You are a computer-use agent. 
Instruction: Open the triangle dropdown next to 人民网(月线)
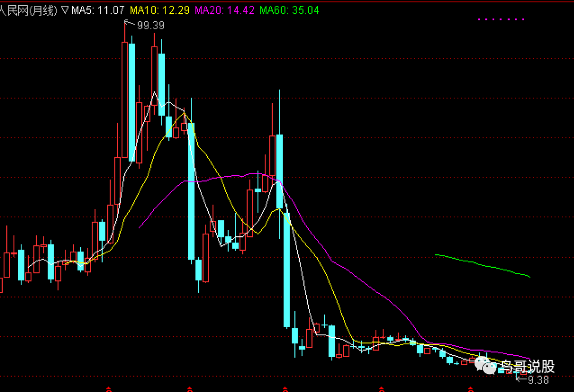click(65, 10)
